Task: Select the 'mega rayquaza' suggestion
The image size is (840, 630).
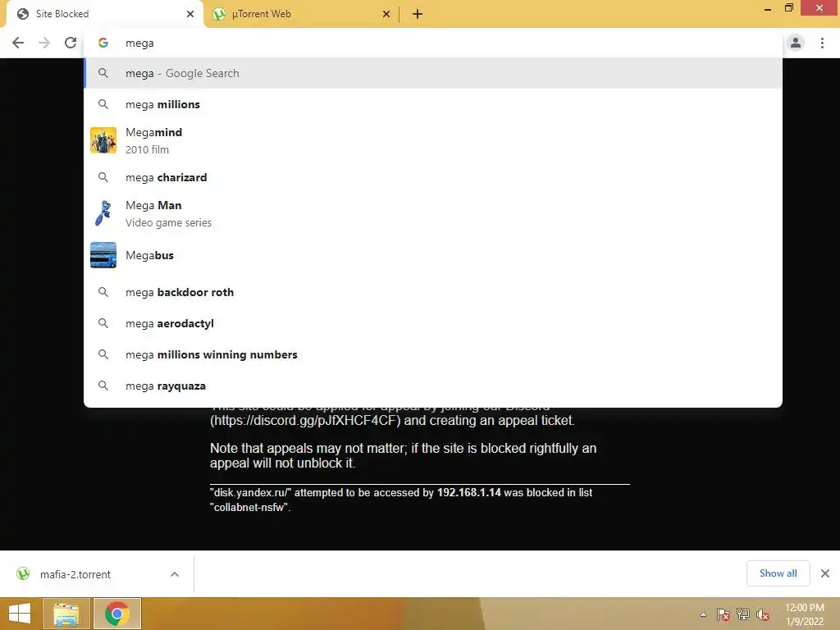Action: point(433,386)
